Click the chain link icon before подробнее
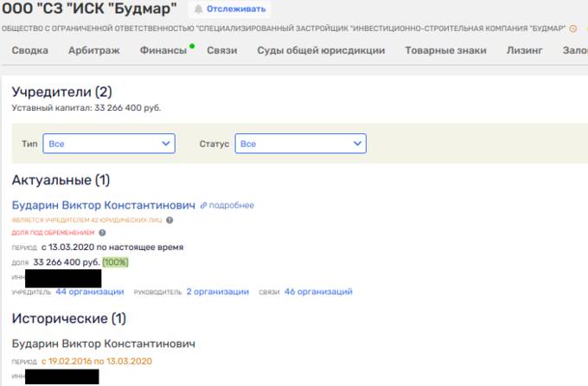 (203, 205)
